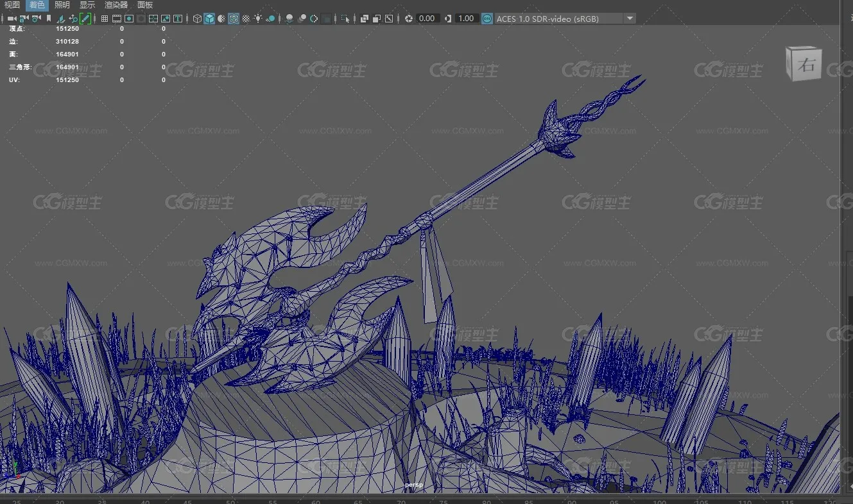This screenshot has width=853, height=504.
Task: Toggle the viewport Grid display
Action: pyautogui.click(x=105, y=19)
